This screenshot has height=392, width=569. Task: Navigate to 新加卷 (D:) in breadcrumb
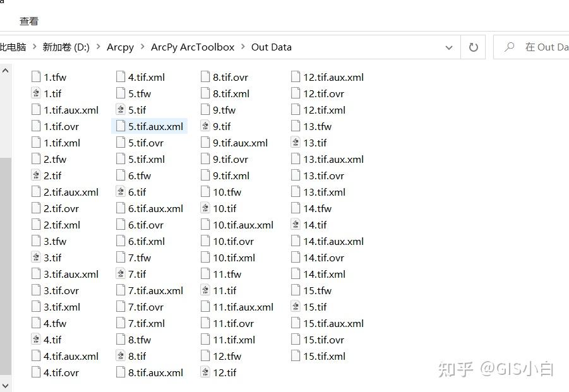pyautogui.click(x=66, y=47)
